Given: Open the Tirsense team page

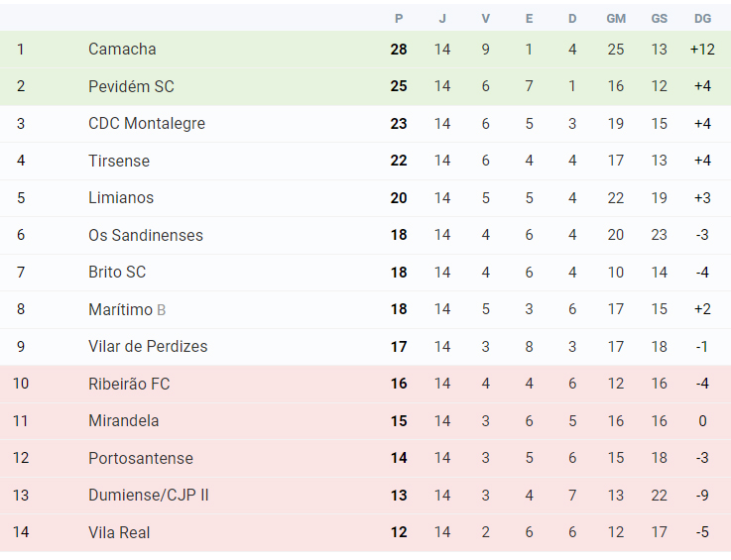Looking at the screenshot, I should coord(119,161).
